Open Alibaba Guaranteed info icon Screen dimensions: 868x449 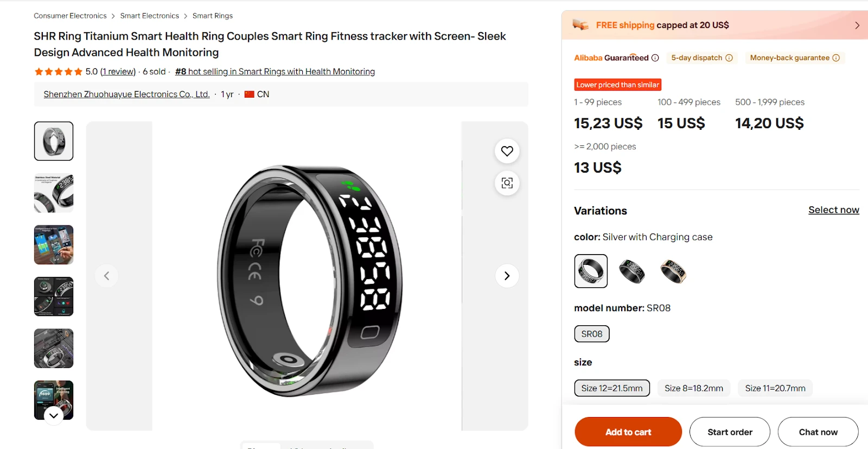pos(655,58)
